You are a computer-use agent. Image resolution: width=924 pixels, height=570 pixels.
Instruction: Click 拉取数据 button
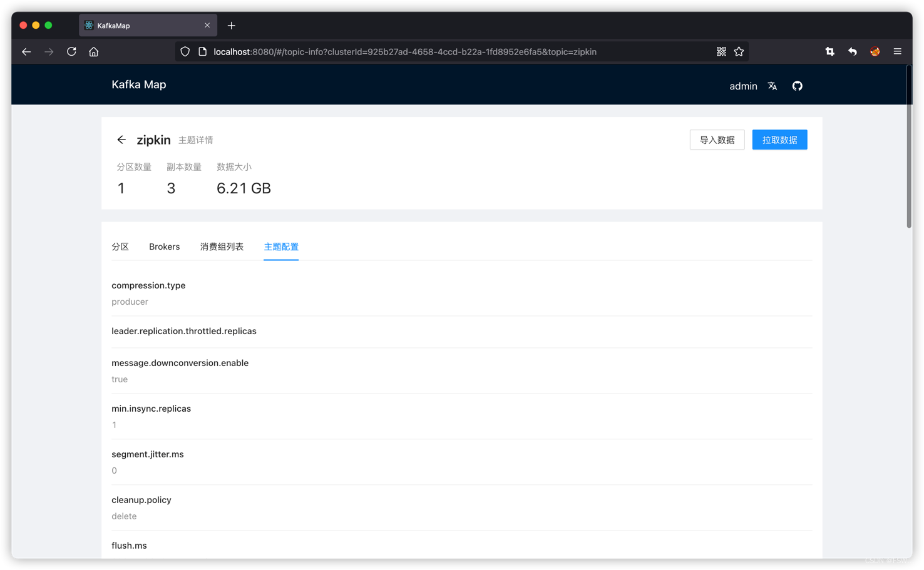[780, 140]
